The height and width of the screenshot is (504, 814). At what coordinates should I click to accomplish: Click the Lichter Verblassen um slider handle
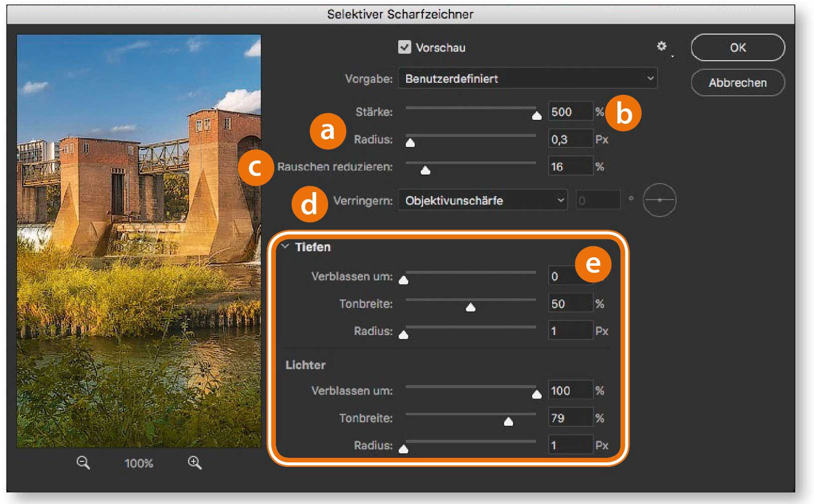537,394
